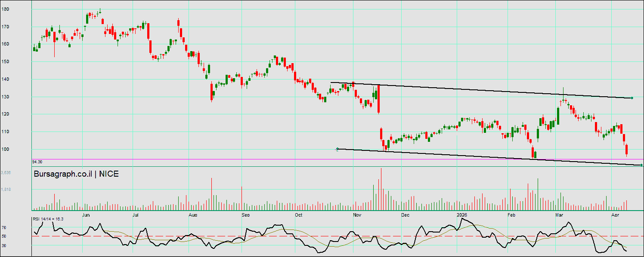Click the 130 price axis label
The width and height of the screenshot is (644, 257).
(x=5, y=97)
